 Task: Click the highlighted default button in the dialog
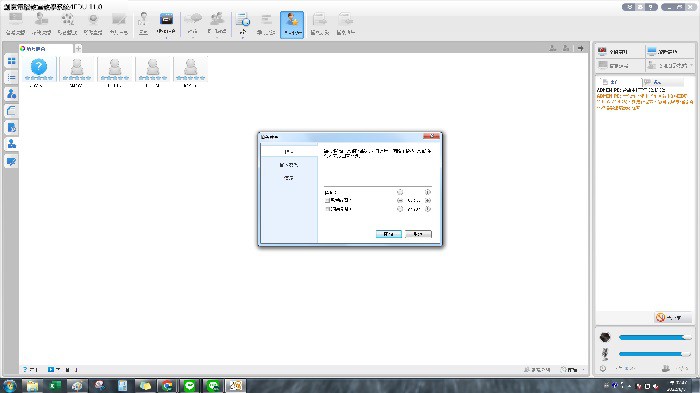pos(388,234)
